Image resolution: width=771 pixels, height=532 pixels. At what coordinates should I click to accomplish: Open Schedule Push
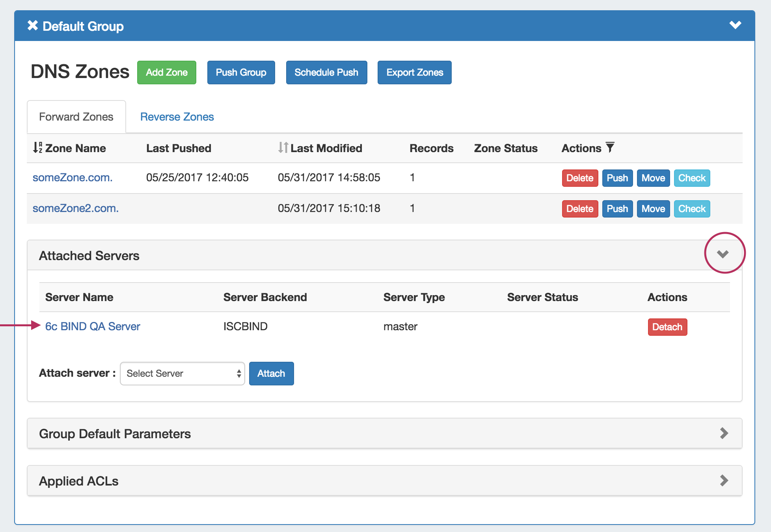[326, 73]
